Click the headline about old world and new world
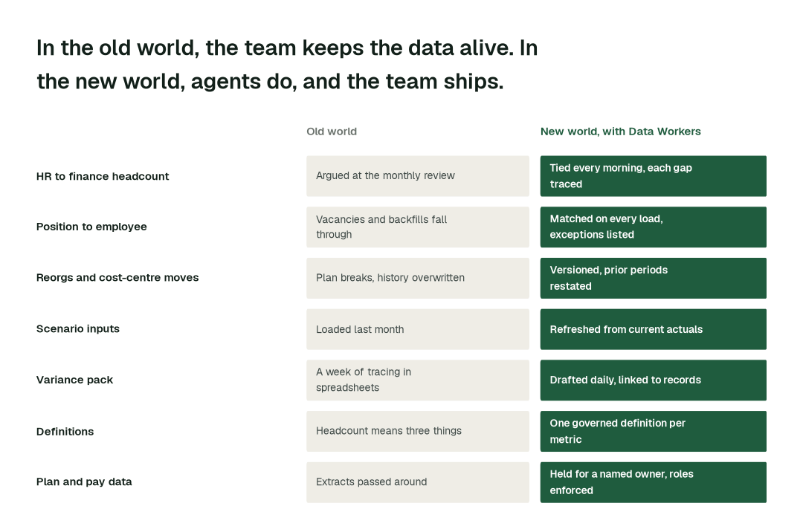 (x=287, y=65)
